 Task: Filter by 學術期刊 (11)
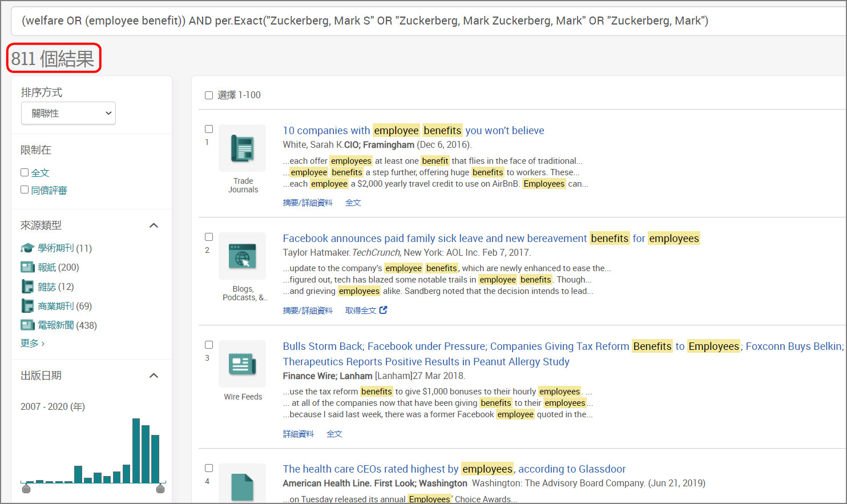click(x=64, y=248)
